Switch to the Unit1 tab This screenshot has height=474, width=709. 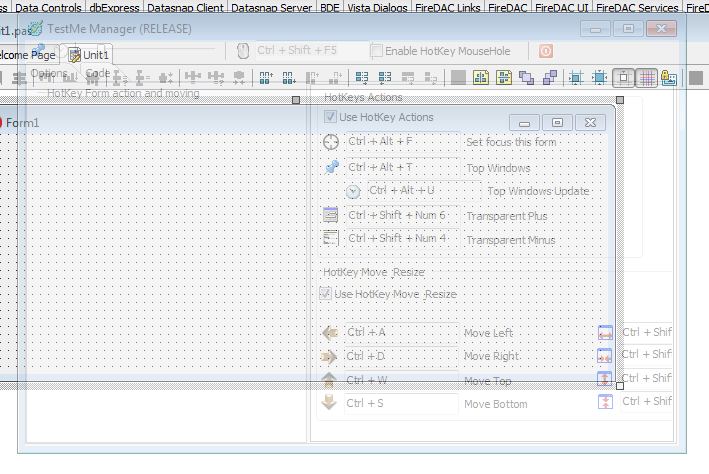(x=89, y=55)
